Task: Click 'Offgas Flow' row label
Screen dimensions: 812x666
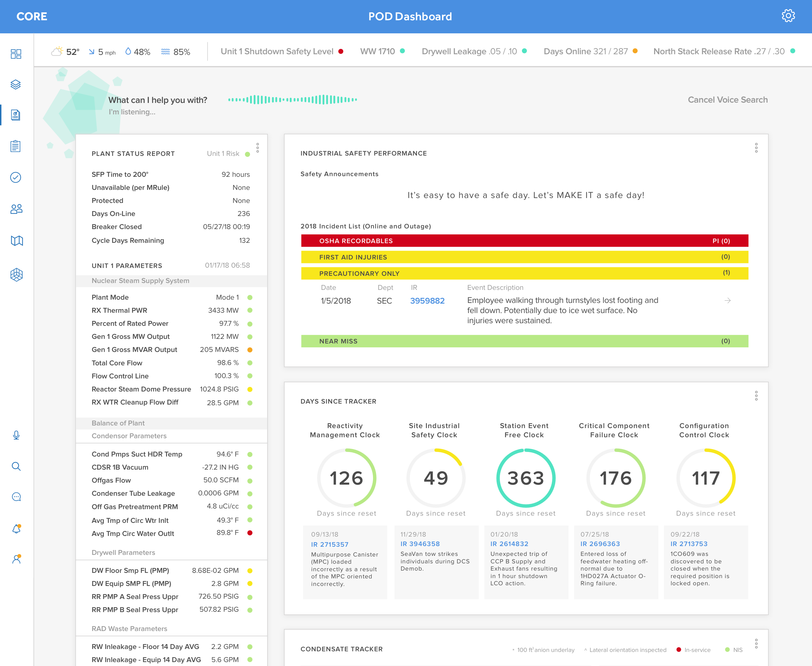Action: pyautogui.click(x=111, y=480)
